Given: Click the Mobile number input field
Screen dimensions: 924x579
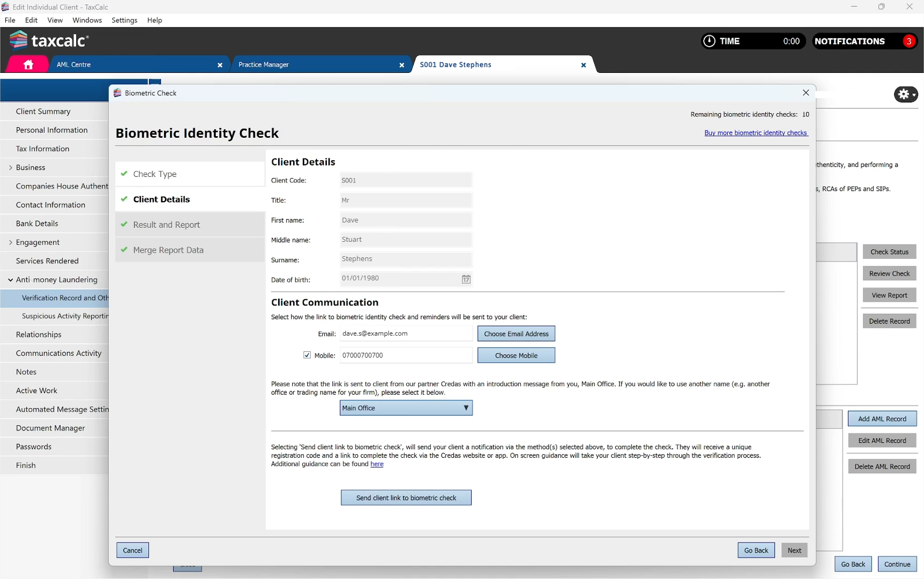Looking at the screenshot, I should 406,355.
